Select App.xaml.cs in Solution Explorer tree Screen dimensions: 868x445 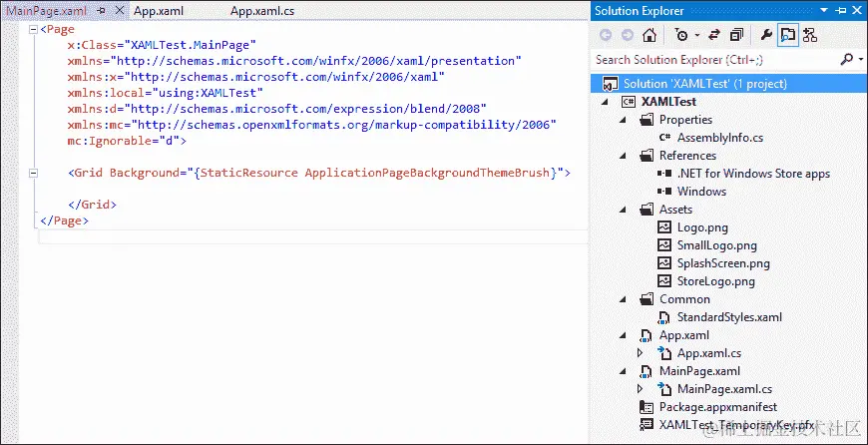(709, 353)
